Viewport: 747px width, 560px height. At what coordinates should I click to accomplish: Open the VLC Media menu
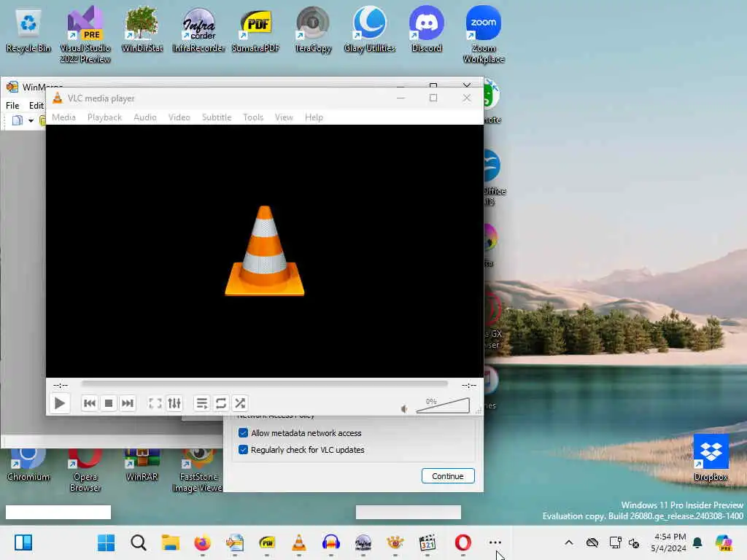(x=64, y=117)
